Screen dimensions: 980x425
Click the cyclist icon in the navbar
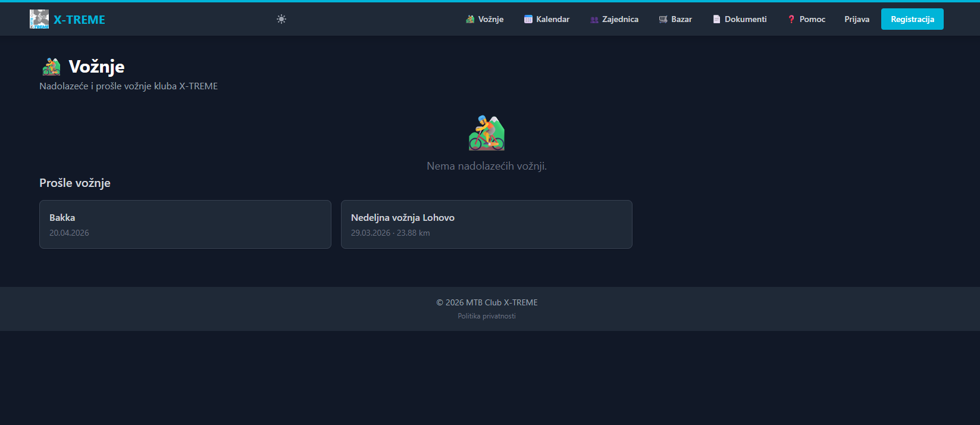[x=470, y=20]
